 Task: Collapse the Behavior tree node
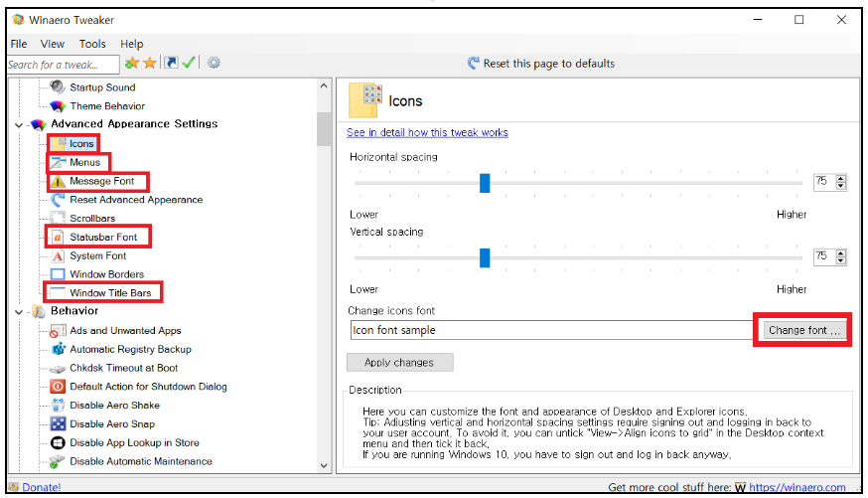click(x=19, y=312)
